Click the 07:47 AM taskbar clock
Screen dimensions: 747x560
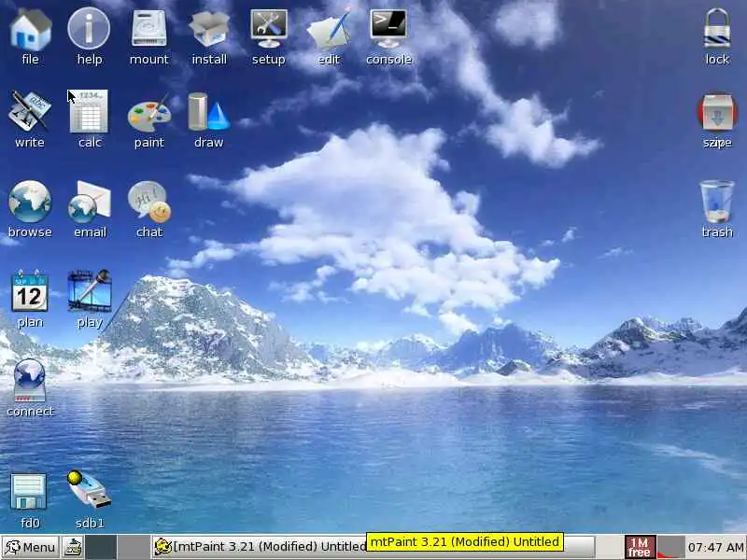716,548
